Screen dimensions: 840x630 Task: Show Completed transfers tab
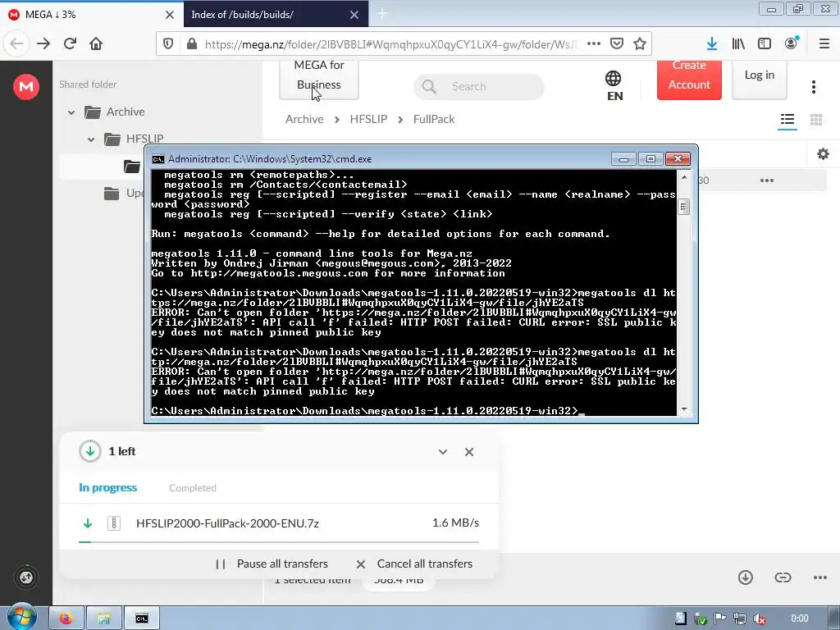(192, 488)
